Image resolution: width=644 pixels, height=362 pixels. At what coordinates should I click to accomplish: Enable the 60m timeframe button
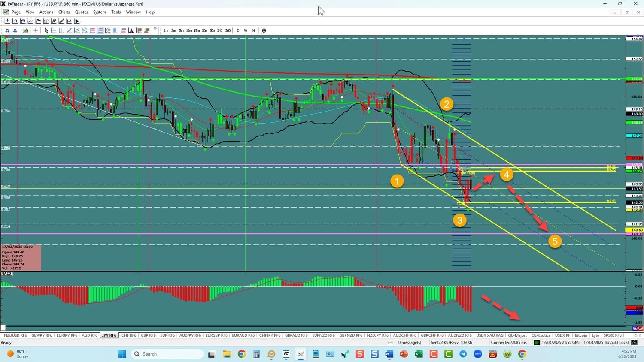[x=212, y=30]
